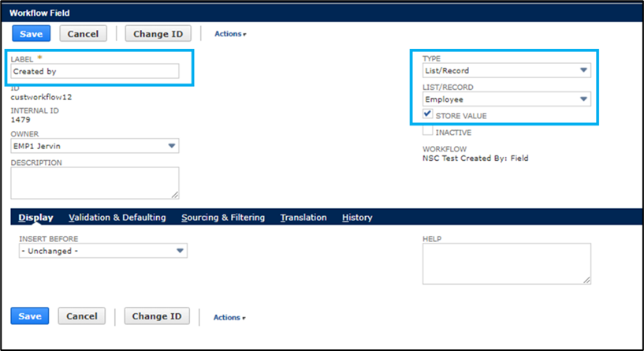
Task: Click the bottom Change ID button
Action: 157,316
